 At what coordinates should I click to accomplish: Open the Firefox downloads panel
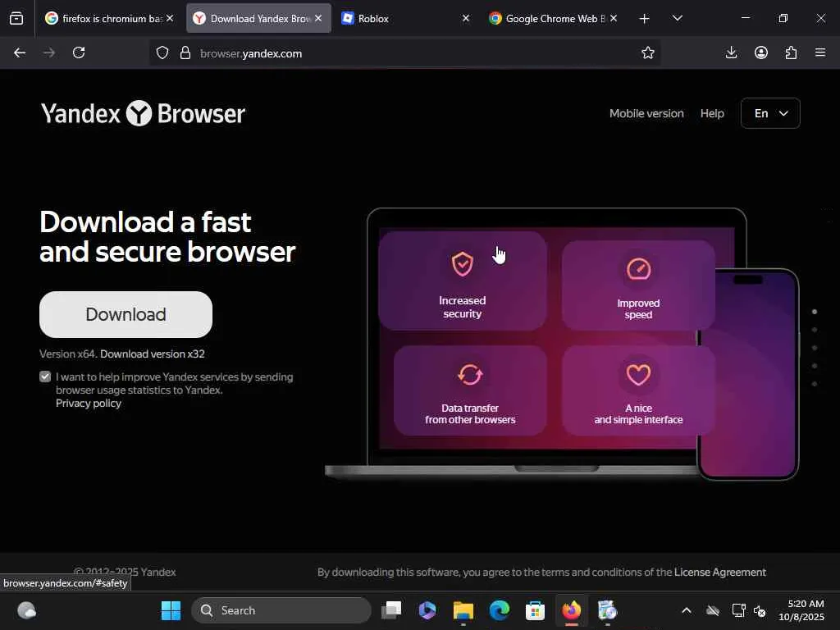coord(731,52)
